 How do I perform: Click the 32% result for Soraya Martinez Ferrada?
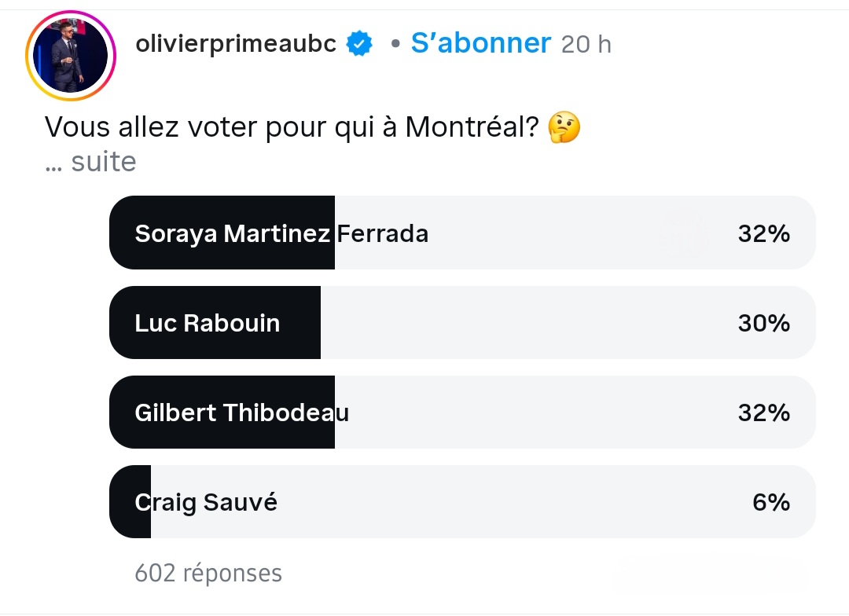point(763,233)
